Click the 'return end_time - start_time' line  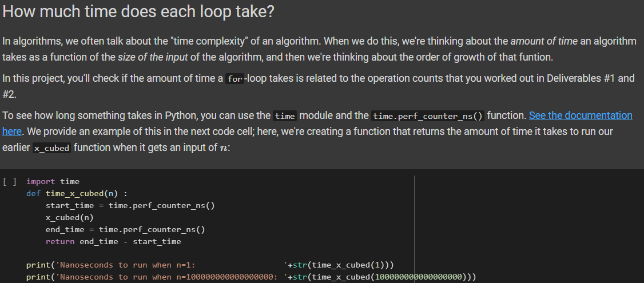tap(113, 241)
